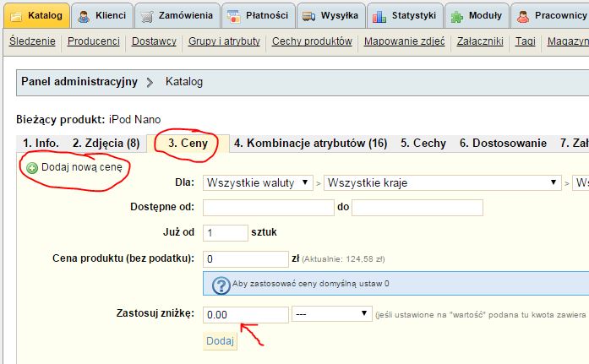The height and width of the screenshot is (364, 589).
Task: Expand the Wszystkie kraje dropdown
Action: click(x=442, y=183)
